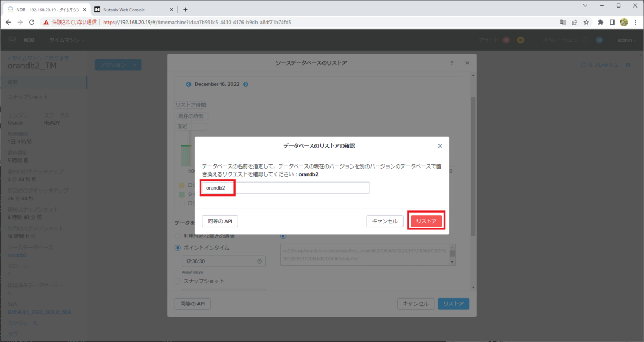Open the admin user menu

[x=626, y=40]
